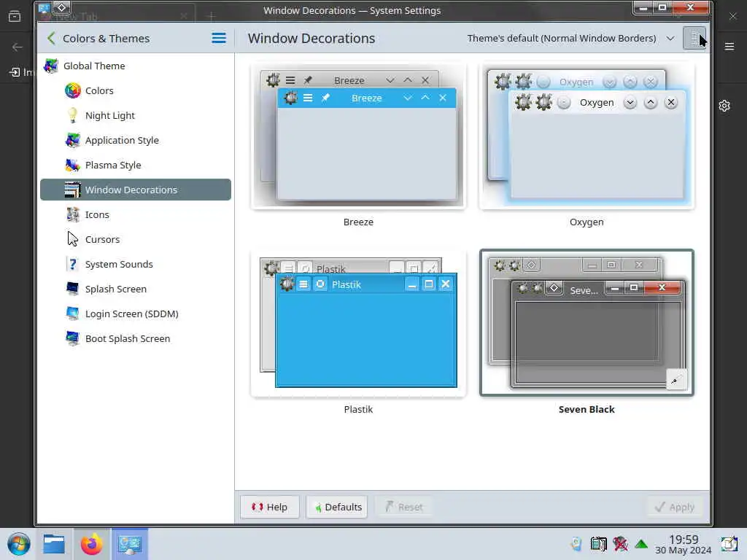The height and width of the screenshot is (560, 747).
Task: Click the Breeze label text
Action: point(358,222)
